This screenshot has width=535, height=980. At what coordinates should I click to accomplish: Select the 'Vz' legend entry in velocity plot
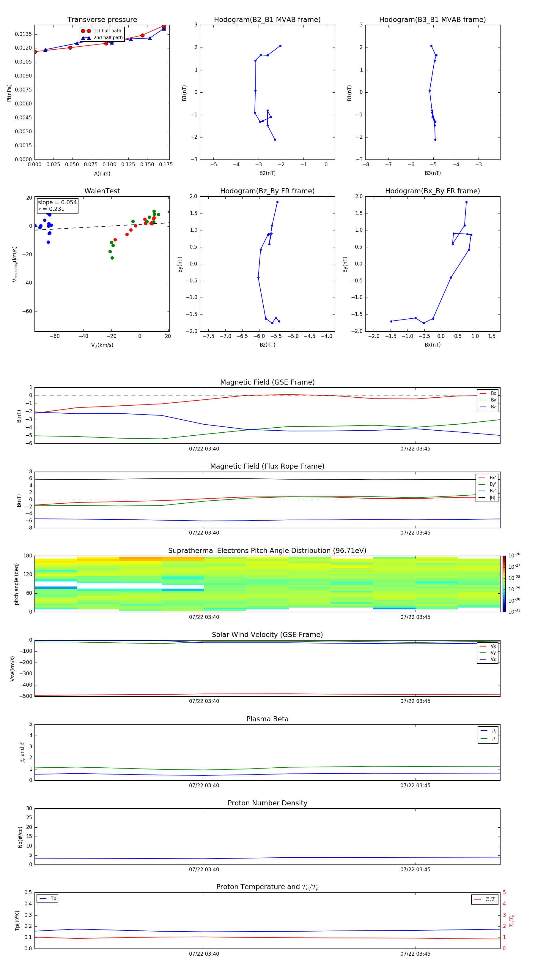[x=488, y=659]
